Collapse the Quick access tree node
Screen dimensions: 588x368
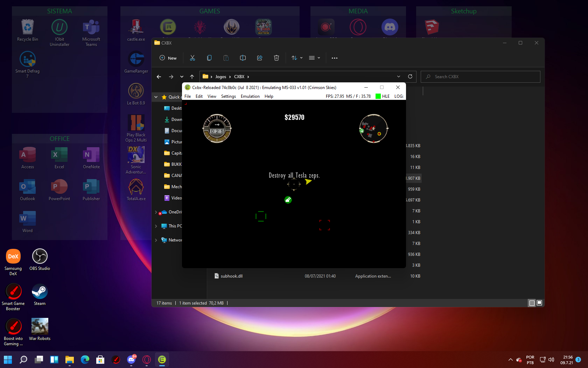(x=156, y=97)
